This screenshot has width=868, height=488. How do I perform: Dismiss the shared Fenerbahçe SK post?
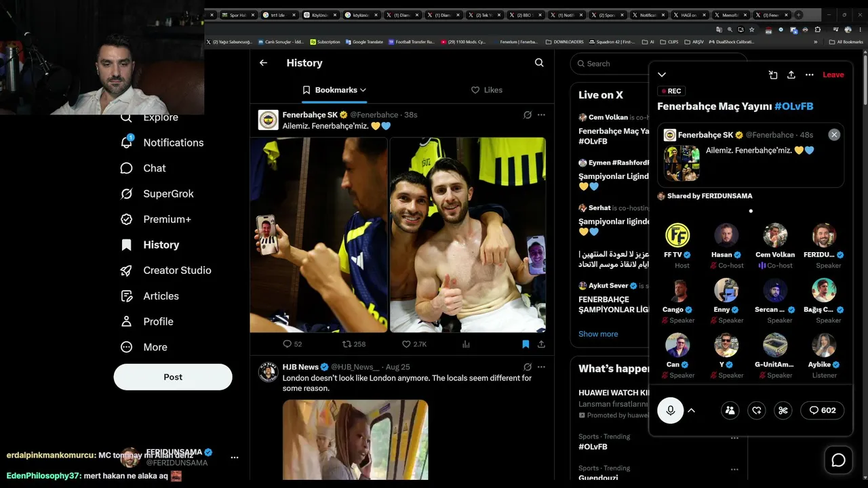coord(834,135)
